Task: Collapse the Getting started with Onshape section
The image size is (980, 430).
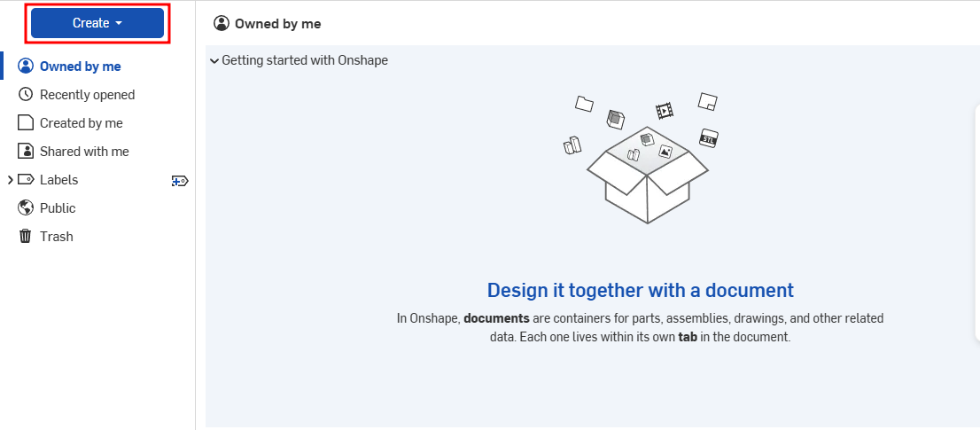Action: [214, 61]
